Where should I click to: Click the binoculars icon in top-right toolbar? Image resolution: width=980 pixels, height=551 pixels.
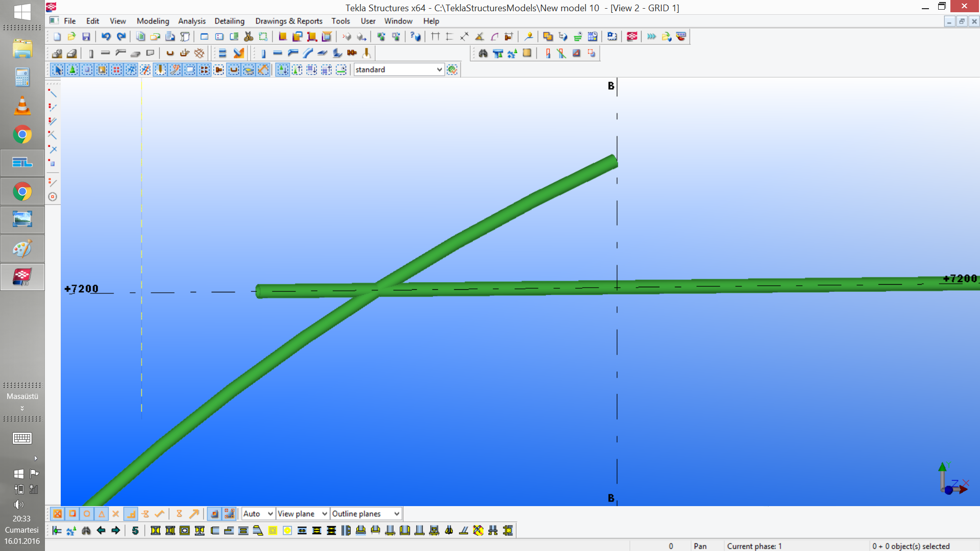pos(483,53)
